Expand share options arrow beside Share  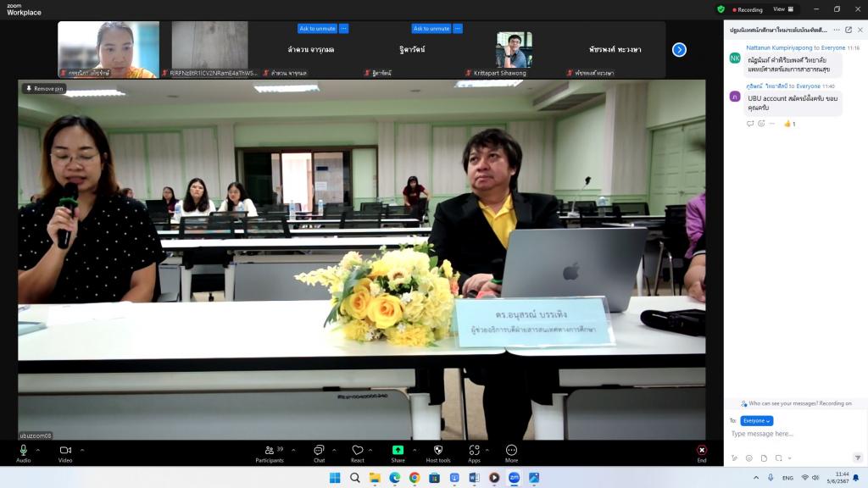point(415,451)
